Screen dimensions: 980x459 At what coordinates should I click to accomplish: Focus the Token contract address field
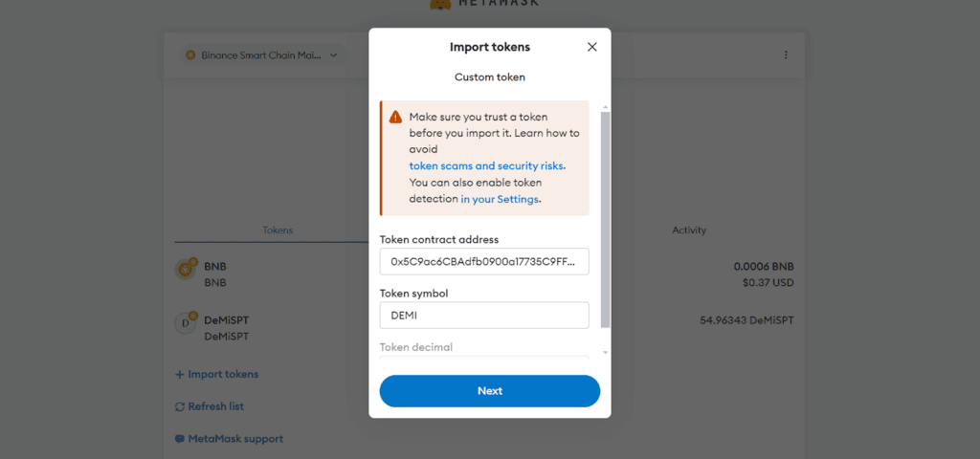484,262
